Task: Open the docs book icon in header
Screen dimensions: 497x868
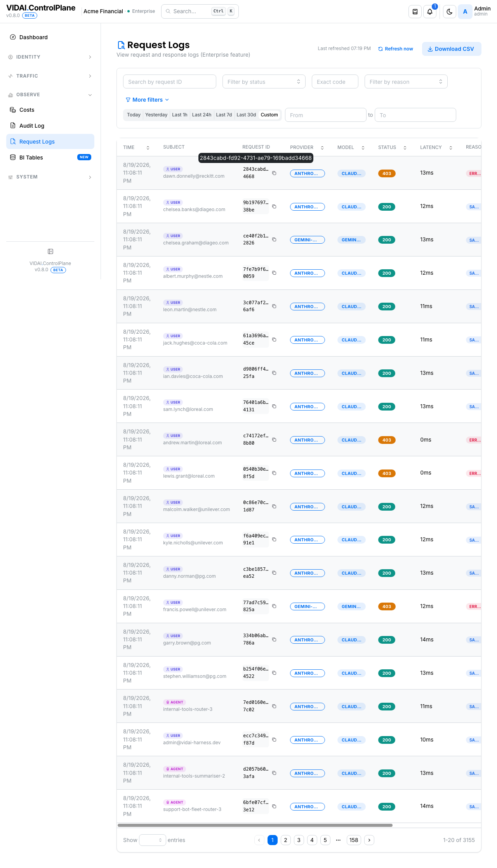Action: (415, 12)
